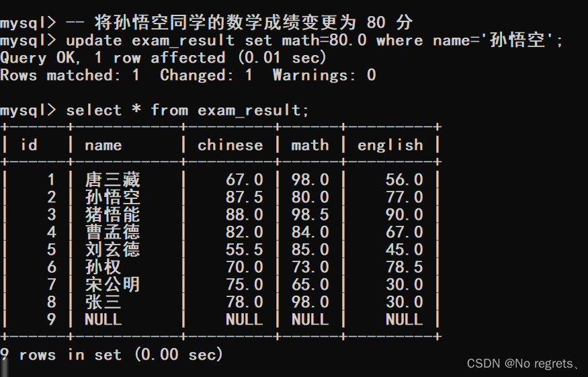Click 宋公明's math score 65.0
The height and width of the screenshot is (377, 588).
pos(310,284)
